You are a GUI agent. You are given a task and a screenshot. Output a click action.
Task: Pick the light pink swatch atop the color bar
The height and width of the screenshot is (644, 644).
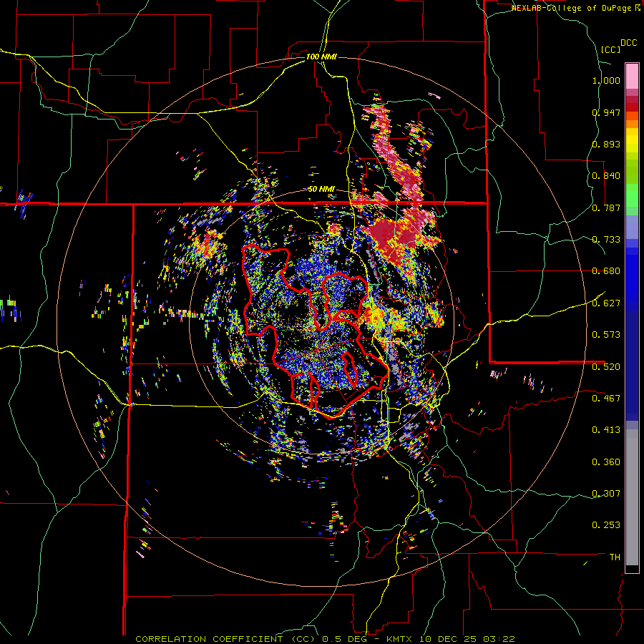pyautogui.click(x=632, y=76)
